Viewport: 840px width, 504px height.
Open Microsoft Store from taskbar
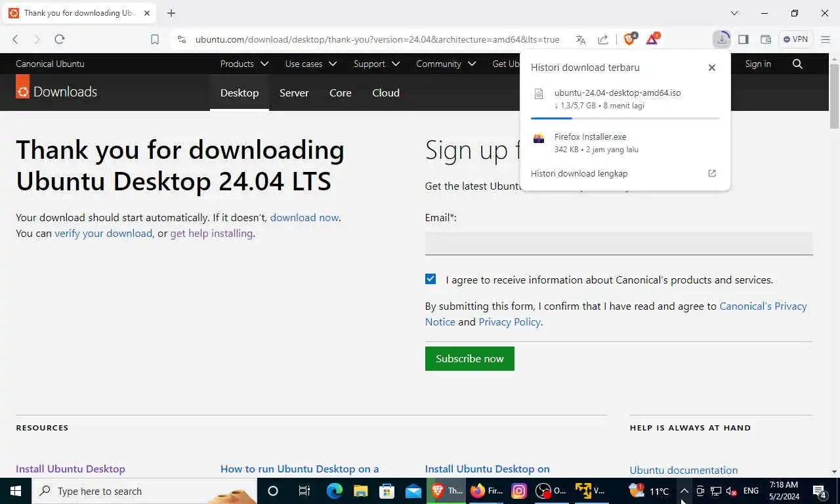[387, 491]
